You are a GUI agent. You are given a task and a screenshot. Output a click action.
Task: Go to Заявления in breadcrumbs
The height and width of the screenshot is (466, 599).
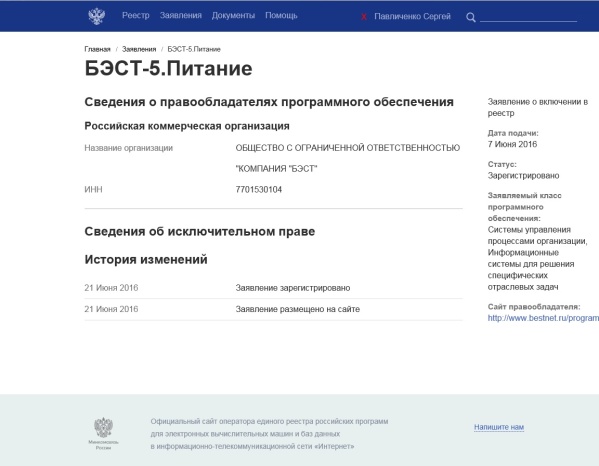[x=139, y=49]
